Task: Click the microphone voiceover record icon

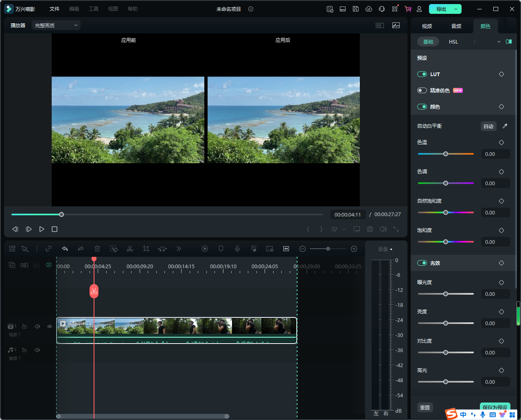Action: coord(237,249)
